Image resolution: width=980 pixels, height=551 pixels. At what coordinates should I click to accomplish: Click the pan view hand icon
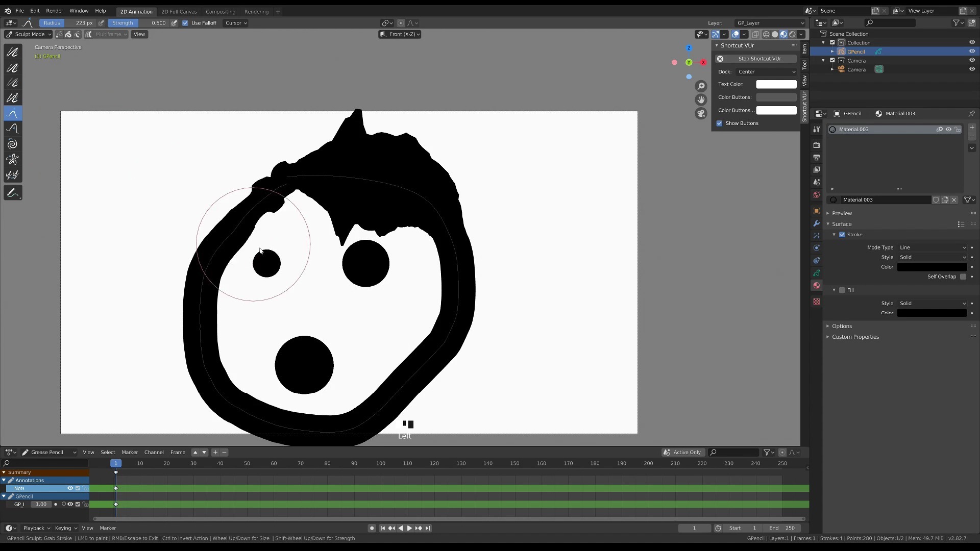point(701,99)
